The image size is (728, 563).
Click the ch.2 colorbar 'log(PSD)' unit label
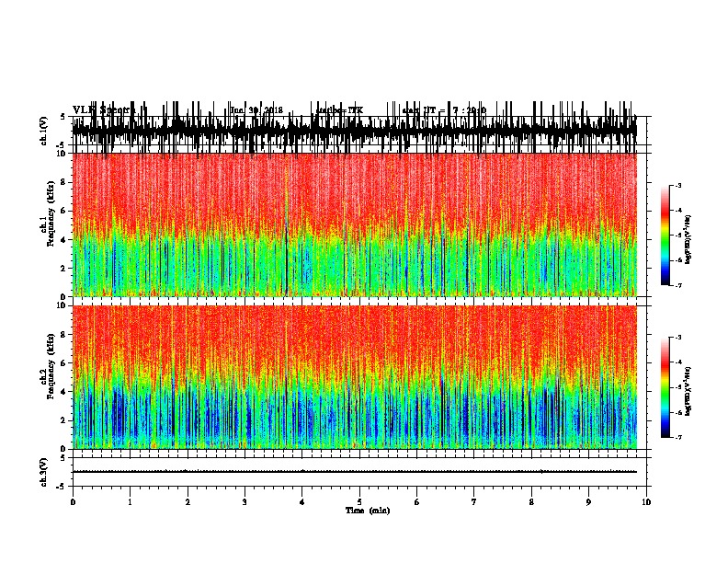tap(688, 391)
